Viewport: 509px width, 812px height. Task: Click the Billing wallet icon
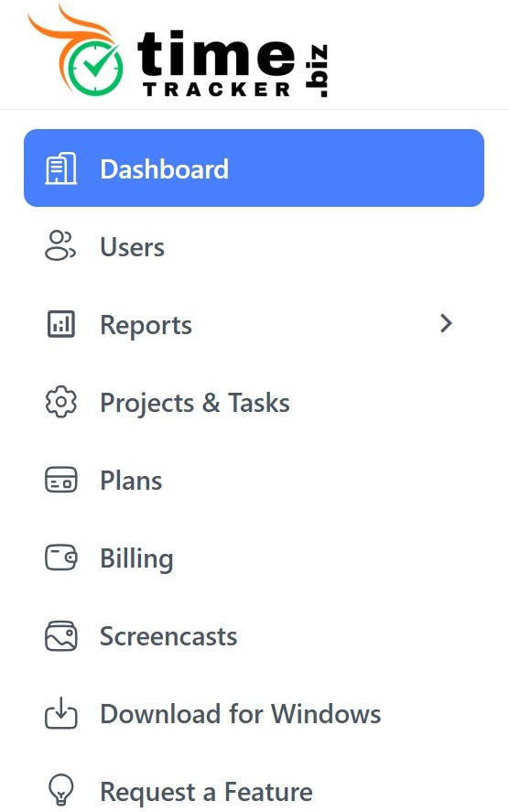click(61, 558)
